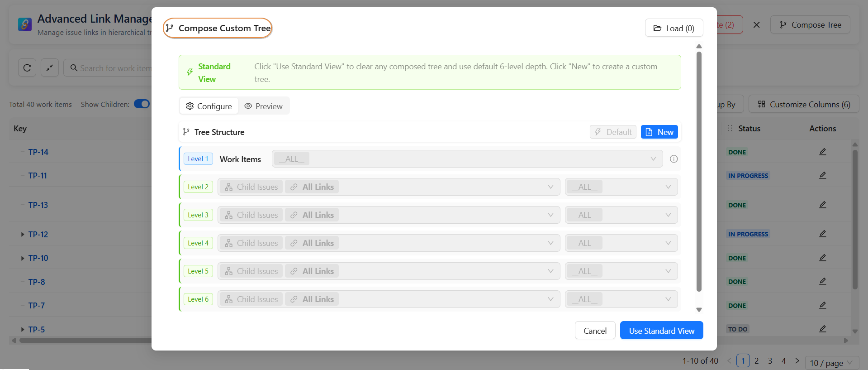Screen dimensions: 868x370
Task: Click edit pencil icon for TP-11 row
Action: 822,175
